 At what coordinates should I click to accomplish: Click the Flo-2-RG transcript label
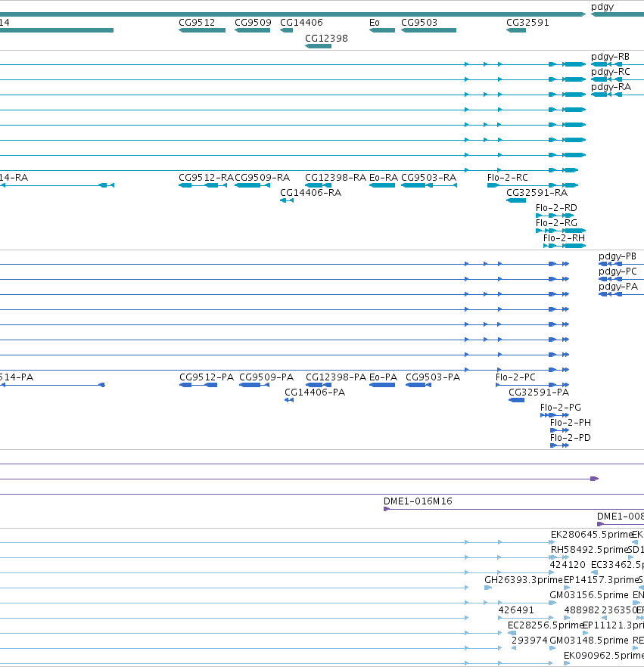click(556, 223)
